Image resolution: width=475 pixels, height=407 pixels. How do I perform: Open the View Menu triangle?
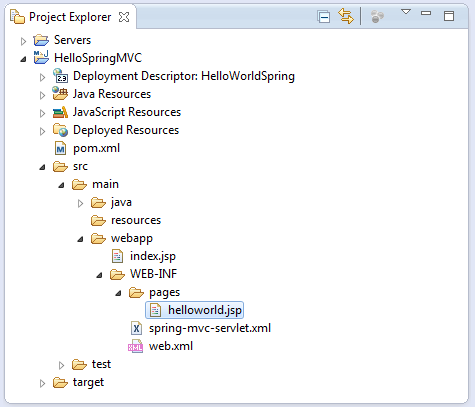pos(406,12)
